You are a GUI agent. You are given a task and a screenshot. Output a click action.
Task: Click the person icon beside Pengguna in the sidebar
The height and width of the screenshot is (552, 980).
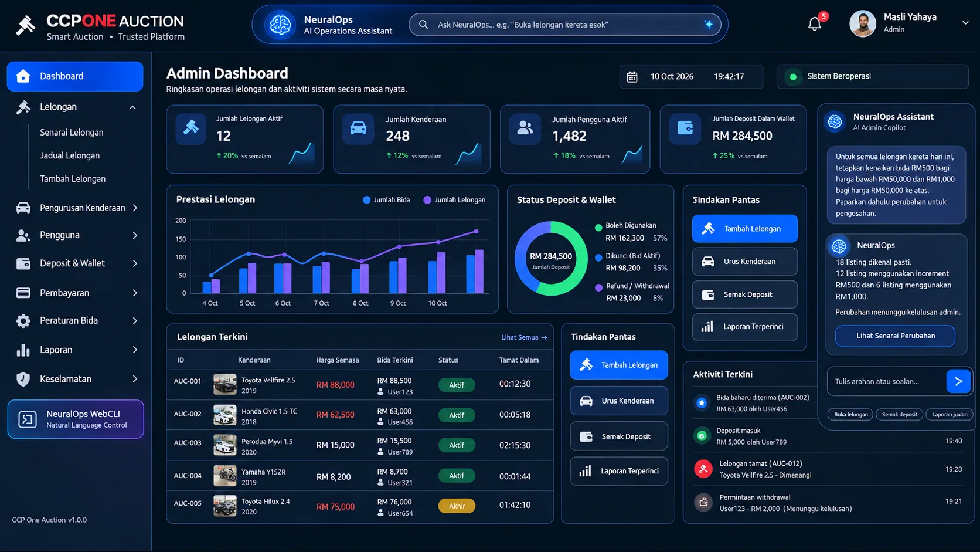[x=23, y=235]
